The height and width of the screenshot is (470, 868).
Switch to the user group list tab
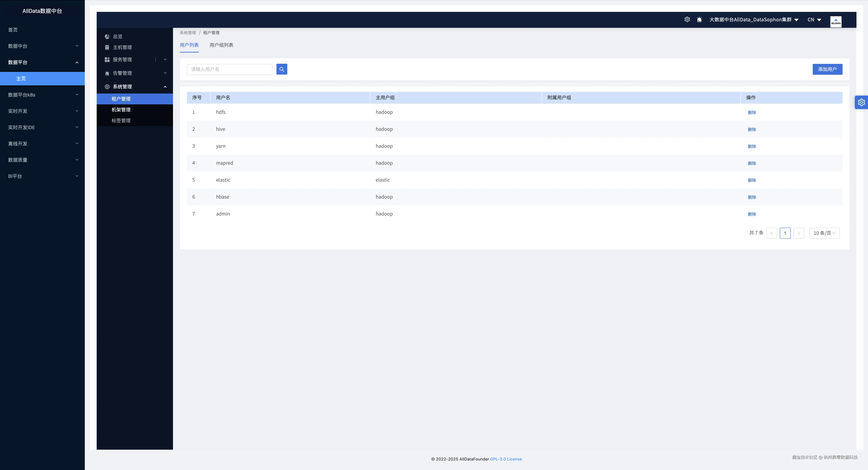[221, 45]
